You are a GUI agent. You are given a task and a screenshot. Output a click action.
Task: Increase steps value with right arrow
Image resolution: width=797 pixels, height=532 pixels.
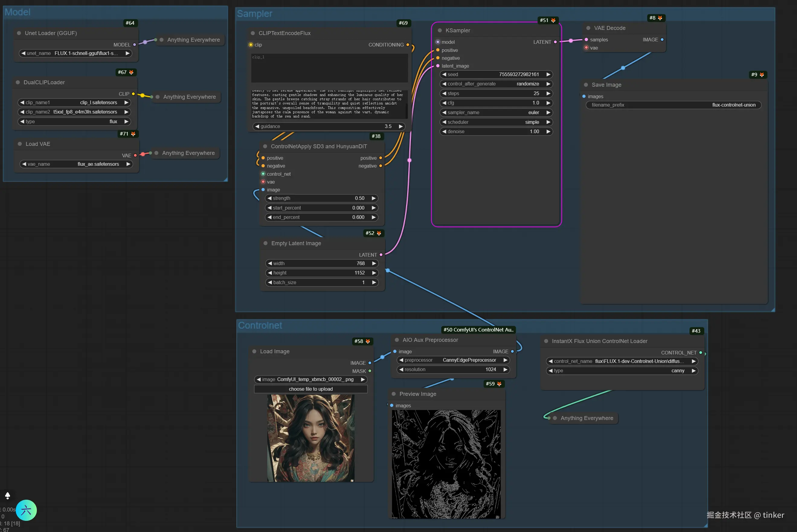coord(548,94)
